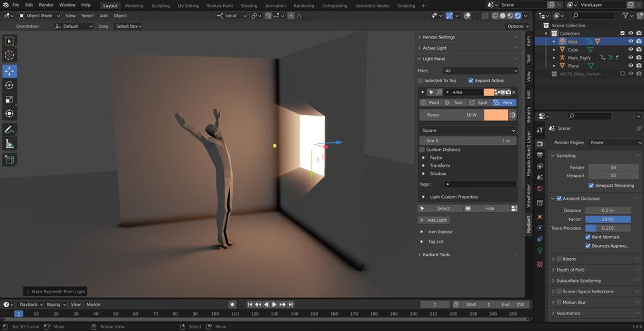Activate the Move tool
Screen dimensions: 644x331
coord(9,71)
